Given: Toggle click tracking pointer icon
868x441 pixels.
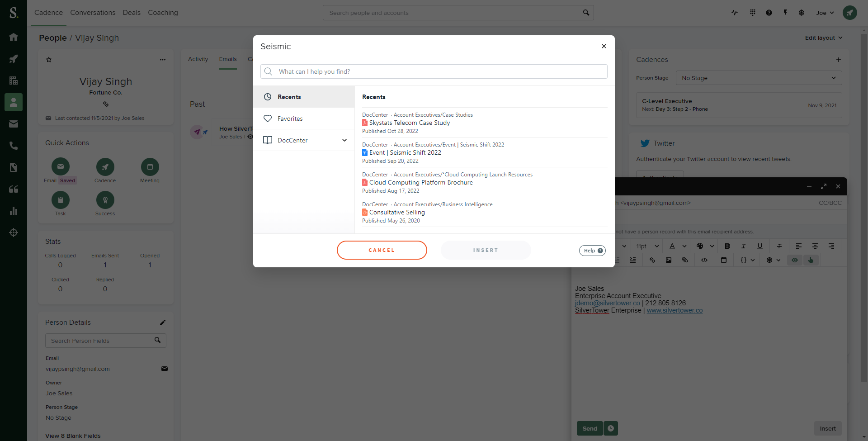Looking at the screenshot, I should coord(811,260).
